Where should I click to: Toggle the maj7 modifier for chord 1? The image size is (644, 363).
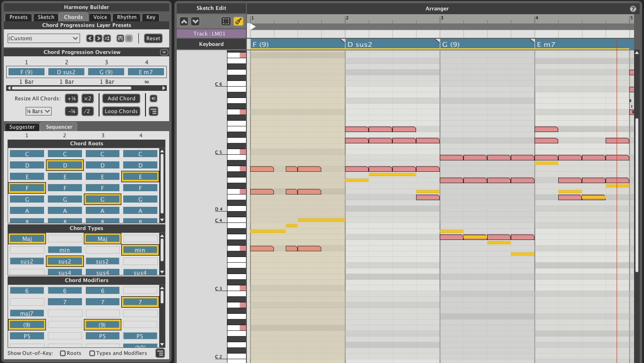point(27,313)
